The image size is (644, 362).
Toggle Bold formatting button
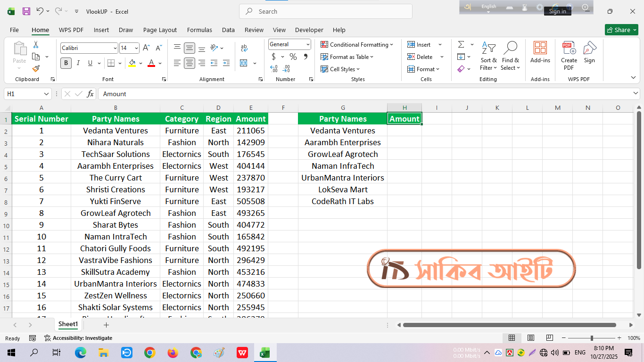[x=66, y=63]
